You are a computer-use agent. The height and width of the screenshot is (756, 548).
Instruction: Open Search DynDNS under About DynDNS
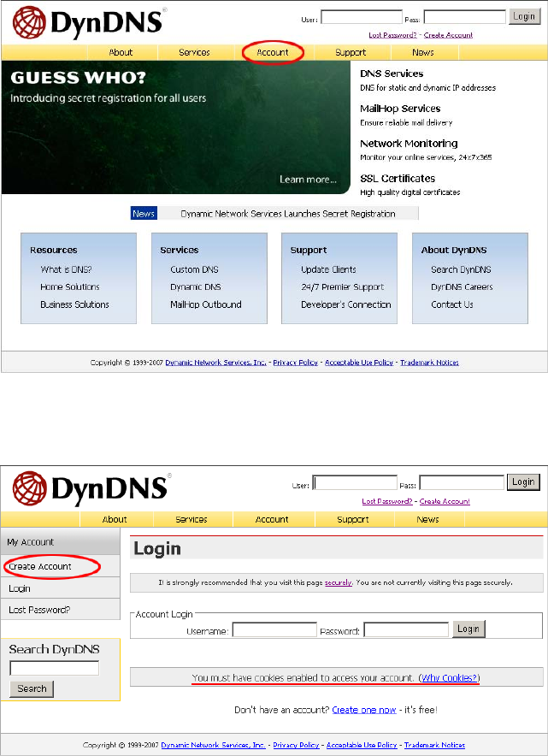click(x=462, y=269)
